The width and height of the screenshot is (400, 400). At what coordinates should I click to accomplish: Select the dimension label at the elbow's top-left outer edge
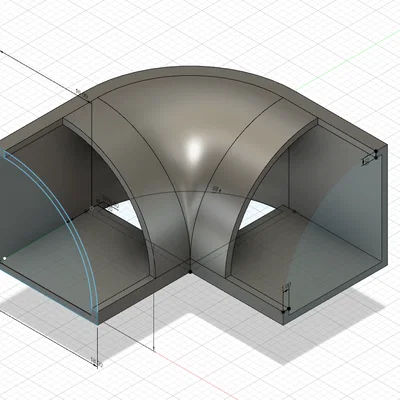coord(81,93)
